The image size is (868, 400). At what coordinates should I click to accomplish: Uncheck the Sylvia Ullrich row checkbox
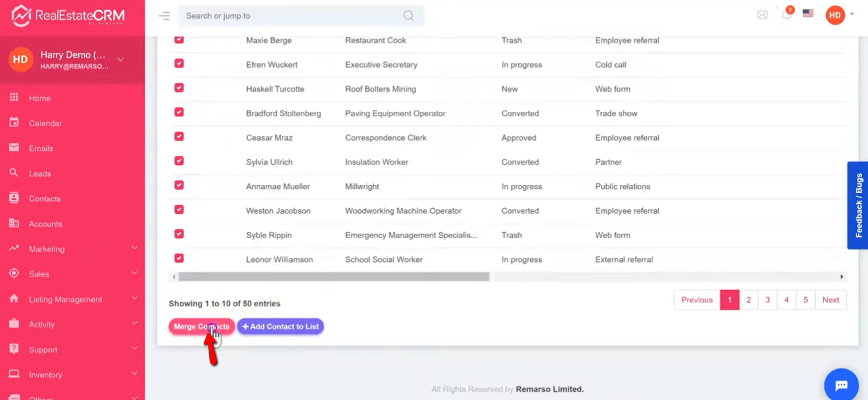point(179,161)
